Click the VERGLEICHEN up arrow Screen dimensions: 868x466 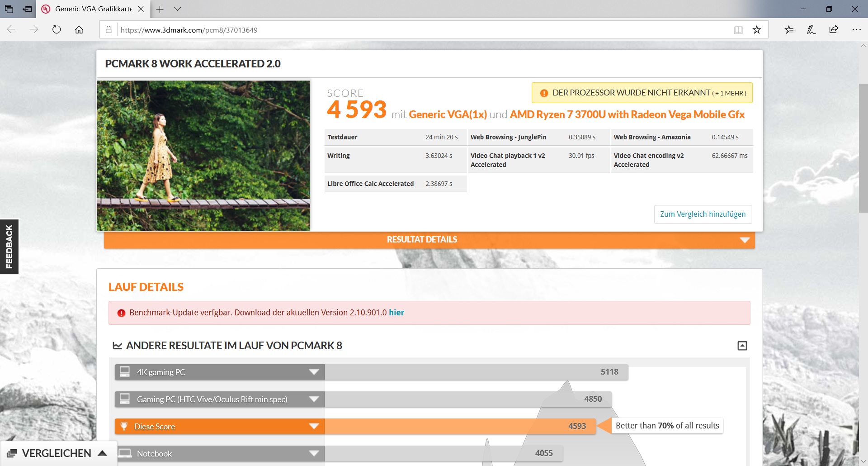[103, 453]
